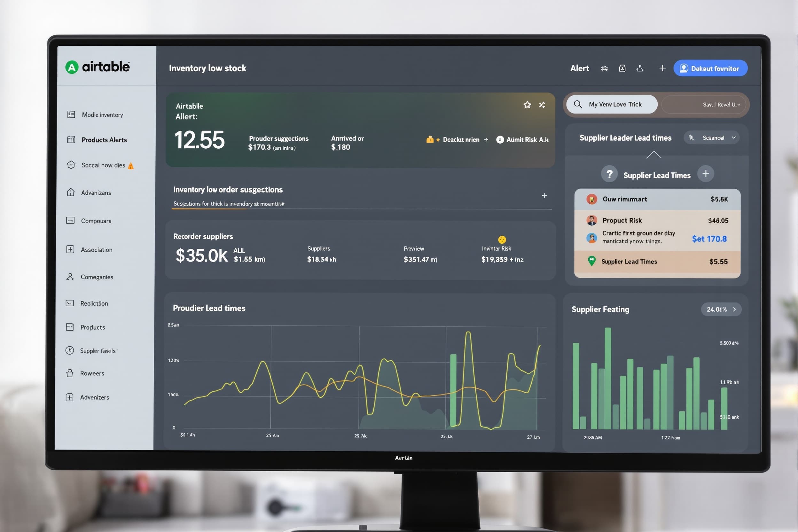The width and height of the screenshot is (798, 532).
Task: Click the My Verw Love Tiick search field
Action: pos(612,105)
